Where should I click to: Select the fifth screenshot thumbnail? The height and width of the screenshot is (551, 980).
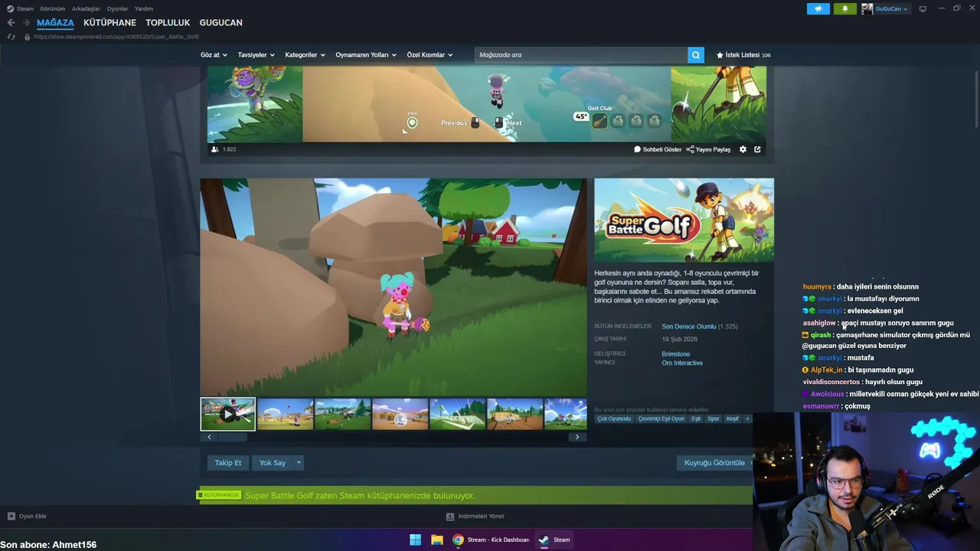point(458,414)
